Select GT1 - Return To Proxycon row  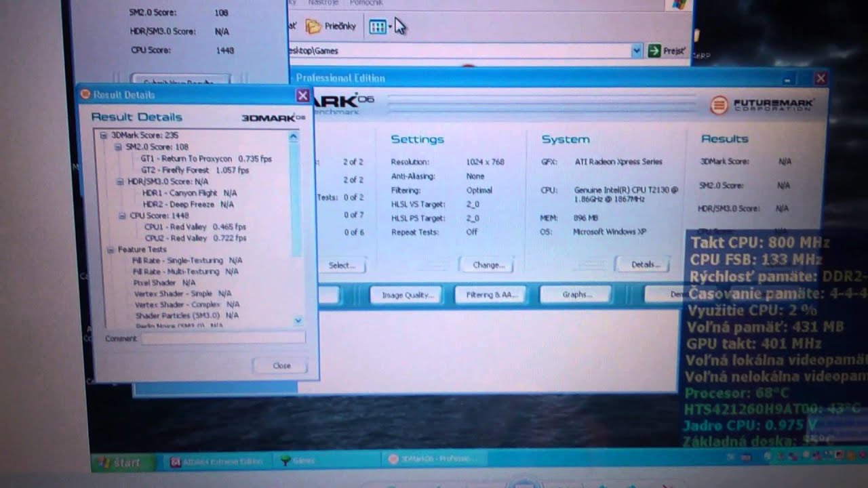click(206, 158)
